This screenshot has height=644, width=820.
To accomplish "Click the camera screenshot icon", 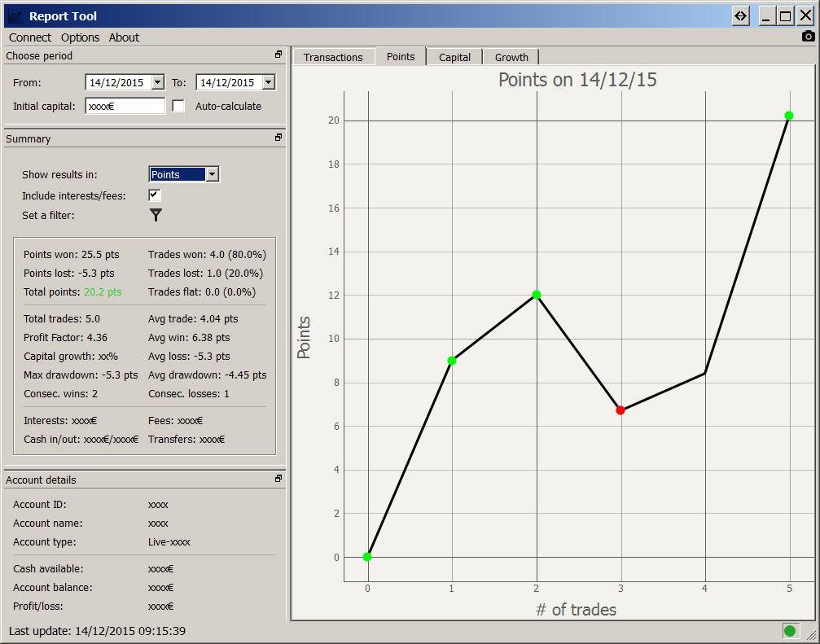I will coord(808,37).
